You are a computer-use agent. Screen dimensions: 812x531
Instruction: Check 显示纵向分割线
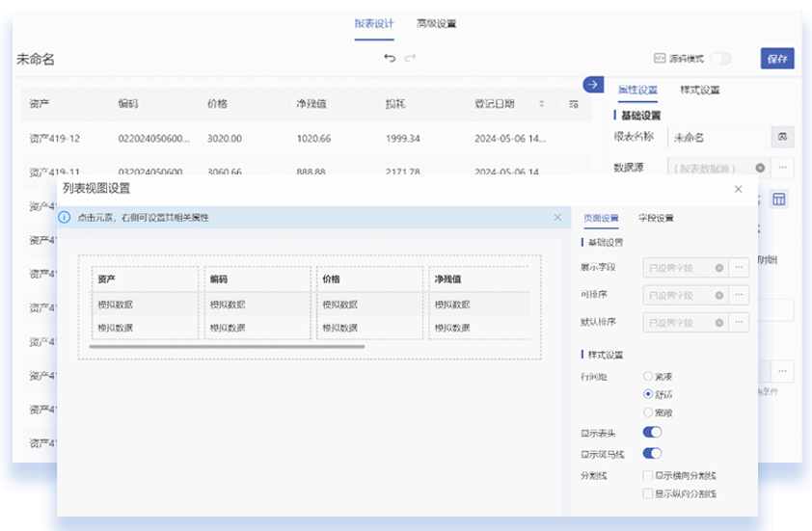pos(648,493)
